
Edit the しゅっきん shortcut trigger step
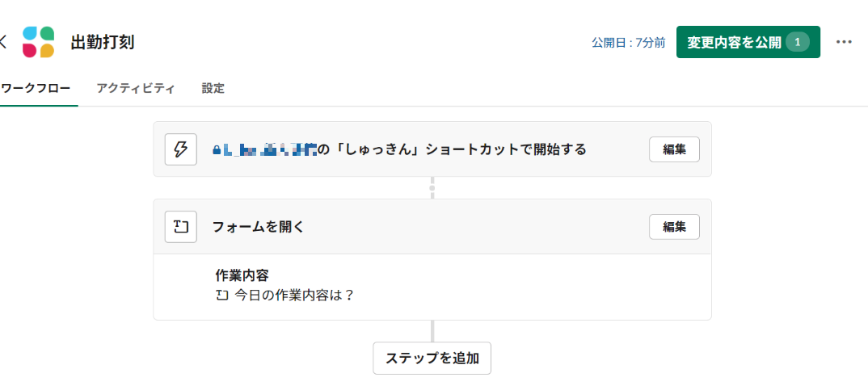(674, 149)
